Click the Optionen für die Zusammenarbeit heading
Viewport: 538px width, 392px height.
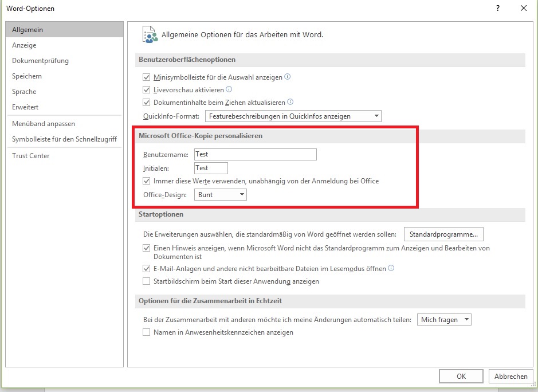(x=210, y=301)
